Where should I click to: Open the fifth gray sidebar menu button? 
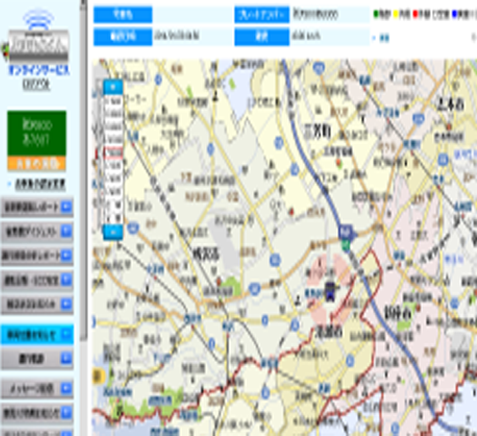[37, 304]
